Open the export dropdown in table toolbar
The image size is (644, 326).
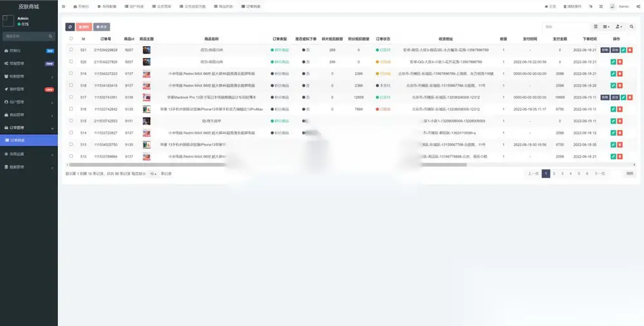pyautogui.click(x=618, y=26)
